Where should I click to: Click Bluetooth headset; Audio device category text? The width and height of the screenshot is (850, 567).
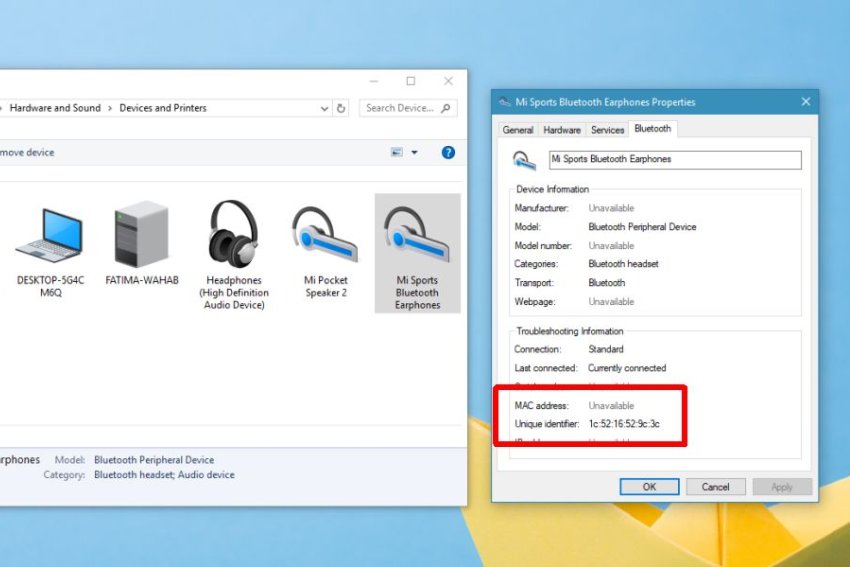[x=164, y=474]
